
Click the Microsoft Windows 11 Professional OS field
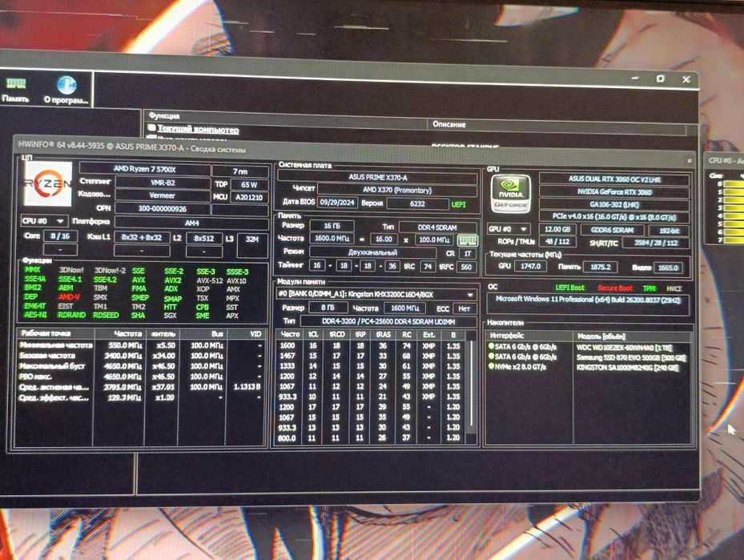click(x=588, y=304)
